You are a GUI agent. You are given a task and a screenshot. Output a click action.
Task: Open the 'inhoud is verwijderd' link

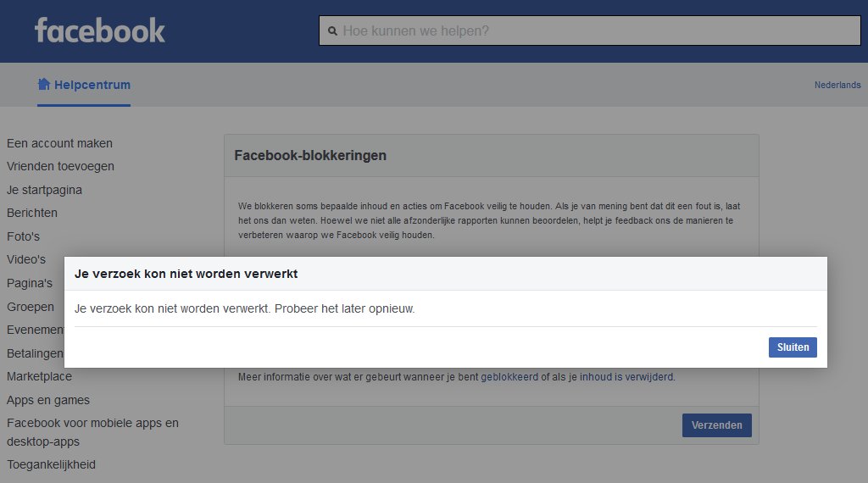[x=626, y=377]
